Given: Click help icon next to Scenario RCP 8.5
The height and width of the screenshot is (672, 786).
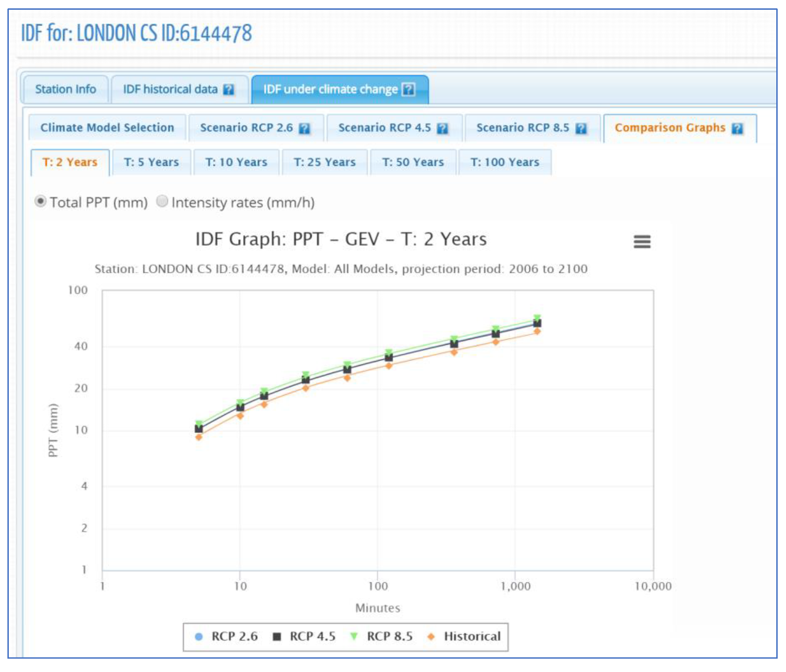Looking at the screenshot, I should (x=581, y=129).
